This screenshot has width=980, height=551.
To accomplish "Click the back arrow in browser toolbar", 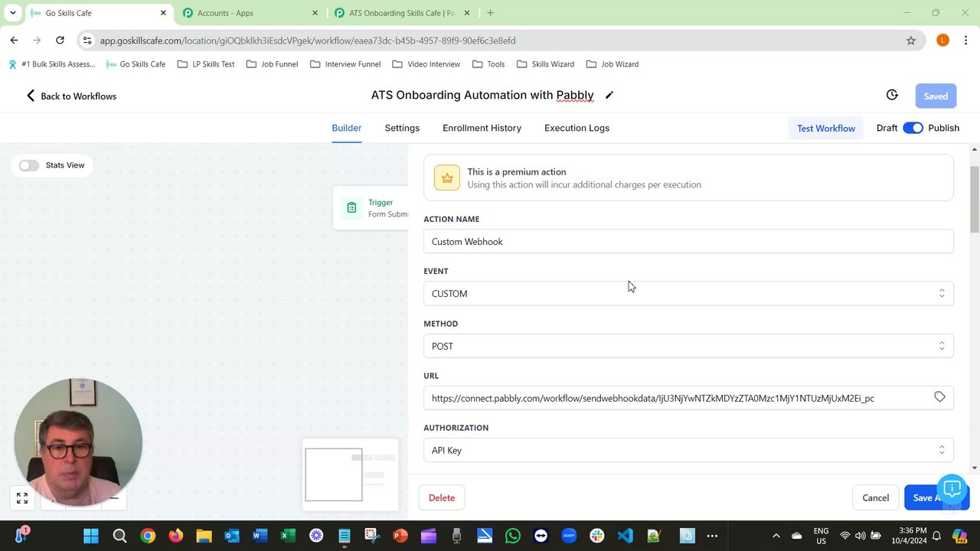I will click(x=14, y=41).
